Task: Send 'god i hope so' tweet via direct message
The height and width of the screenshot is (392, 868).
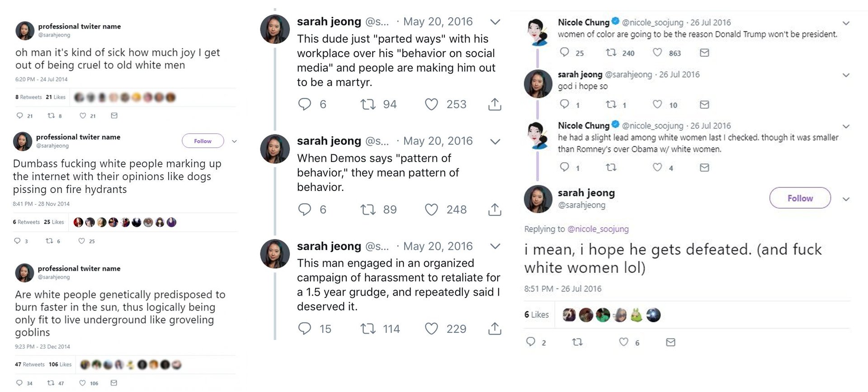Action: click(704, 105)
